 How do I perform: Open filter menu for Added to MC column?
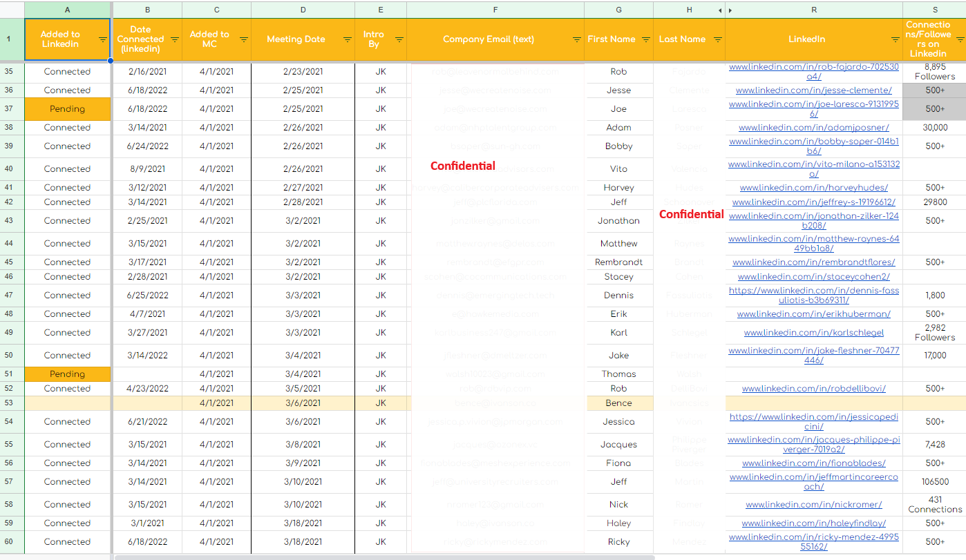point(244,39)
